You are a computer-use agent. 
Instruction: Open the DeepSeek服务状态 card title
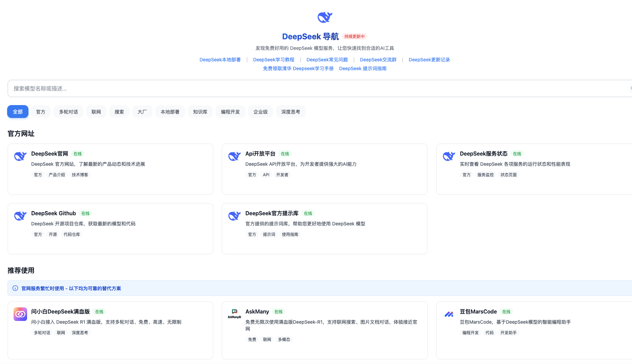tap(484, 154)
